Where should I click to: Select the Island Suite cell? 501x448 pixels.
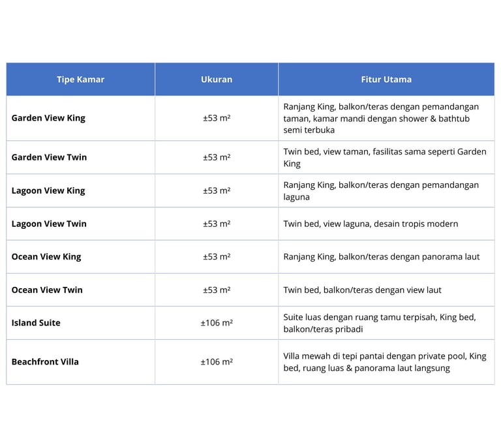pyautogui.click(x=36, y=323)
